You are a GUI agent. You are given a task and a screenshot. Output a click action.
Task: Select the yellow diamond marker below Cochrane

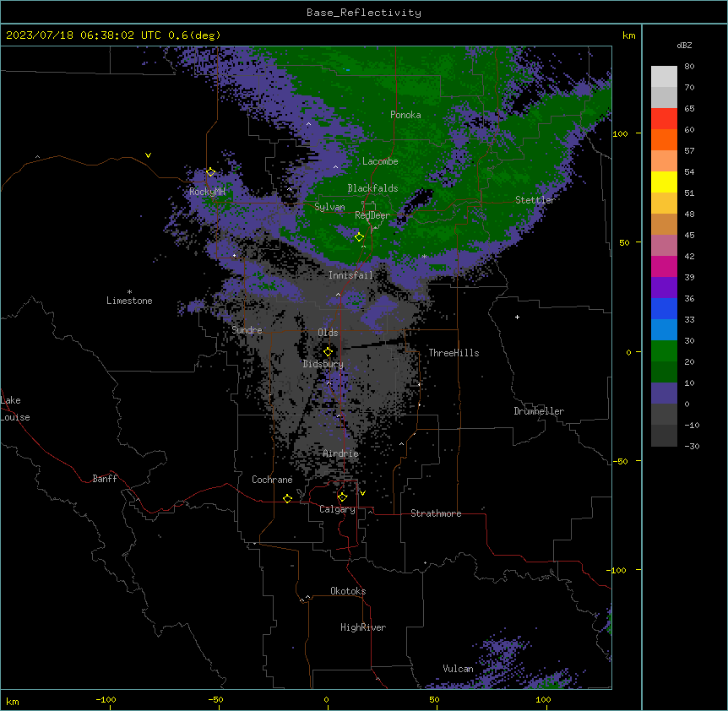[x=287, y=498]
